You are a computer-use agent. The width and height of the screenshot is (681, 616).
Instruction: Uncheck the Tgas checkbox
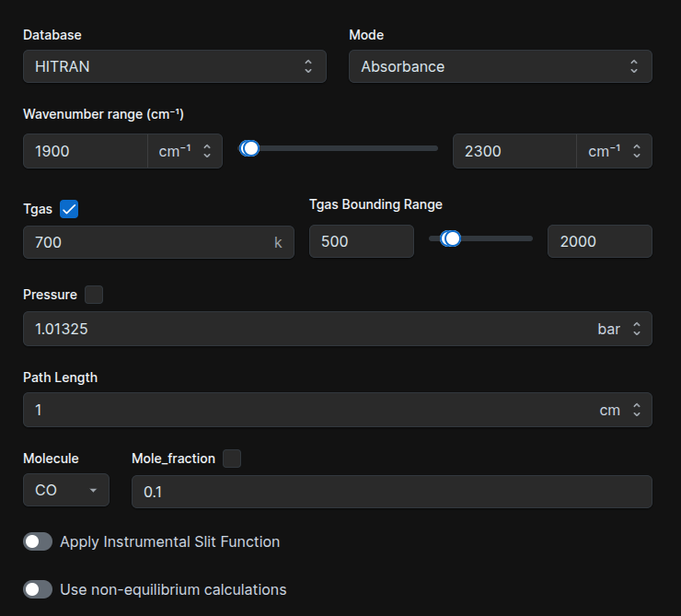pyautogui.click(x=69, y=209)
